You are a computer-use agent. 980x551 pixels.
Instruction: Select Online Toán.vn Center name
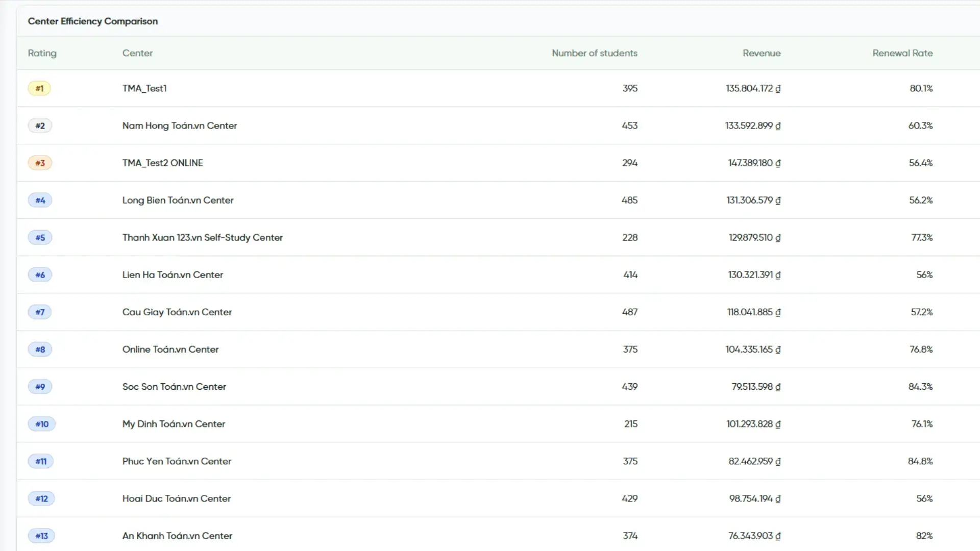(170, 349)
